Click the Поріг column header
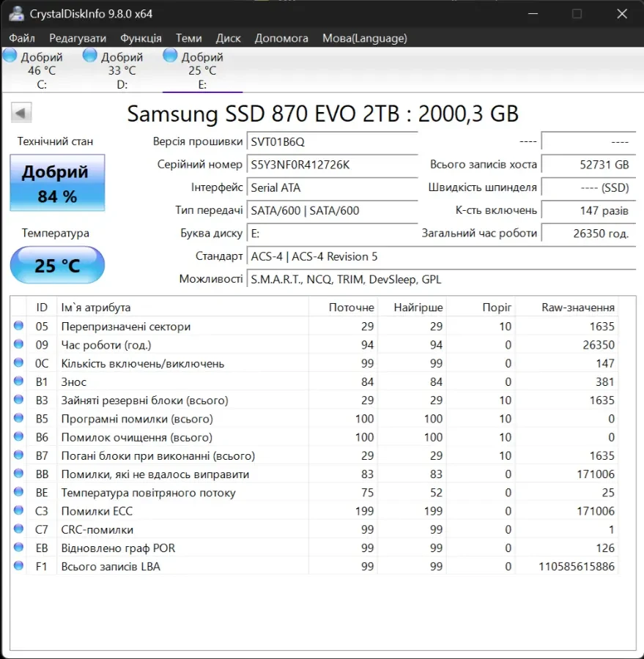 pyautogui.click(x=481, y=308)
